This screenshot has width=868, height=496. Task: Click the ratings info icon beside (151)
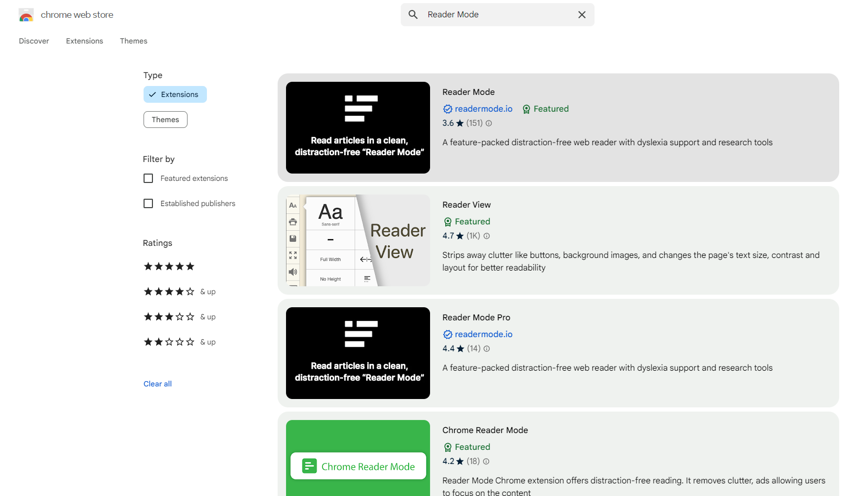(x=489, y=123)
